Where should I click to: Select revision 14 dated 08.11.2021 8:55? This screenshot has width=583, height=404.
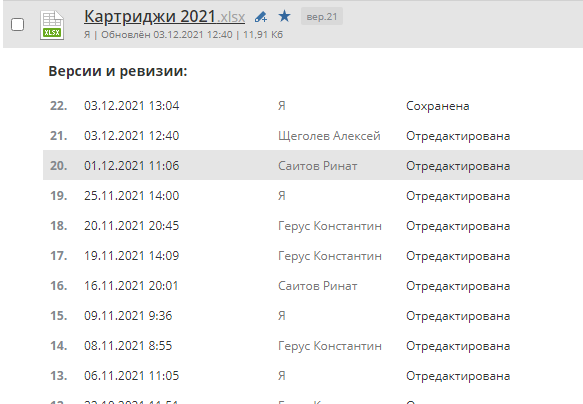click(313, 346)
